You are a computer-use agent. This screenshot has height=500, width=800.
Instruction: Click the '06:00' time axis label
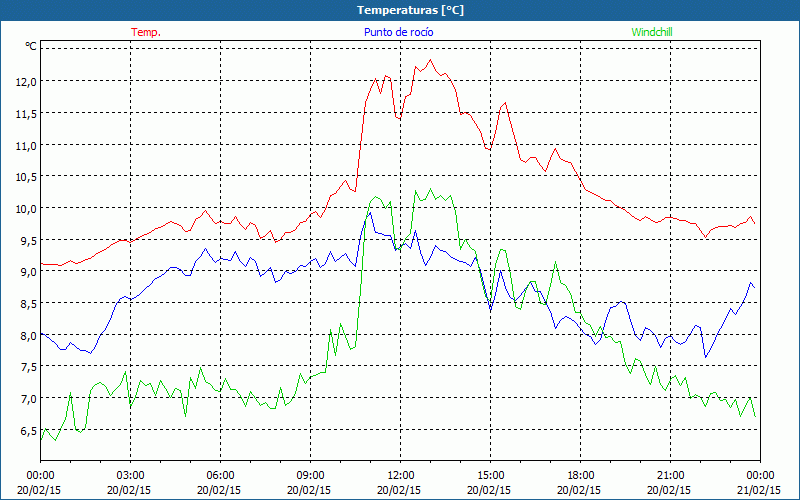(220, 476)
